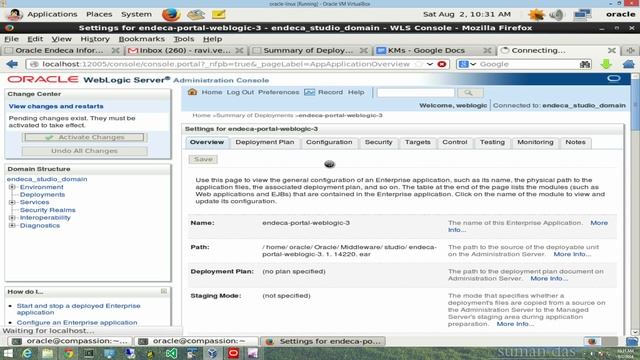Switch to the Targets tab
The image size is (640, 360).
click(418, 142)
